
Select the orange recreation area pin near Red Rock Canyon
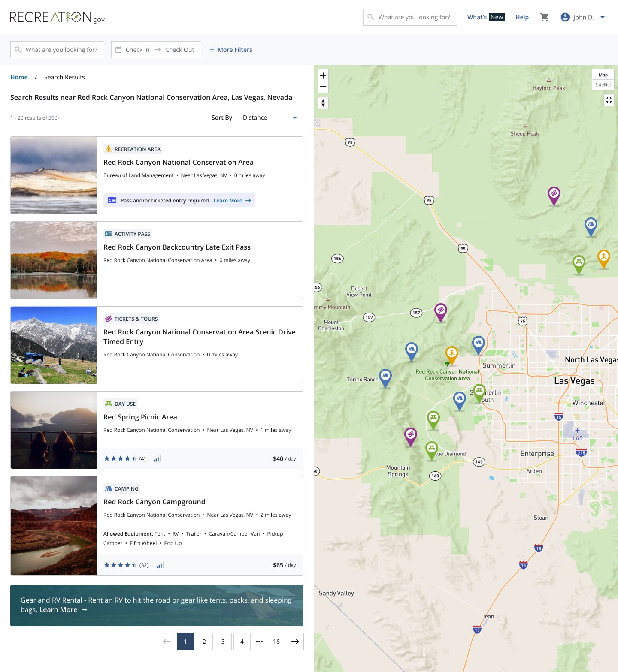451,354
